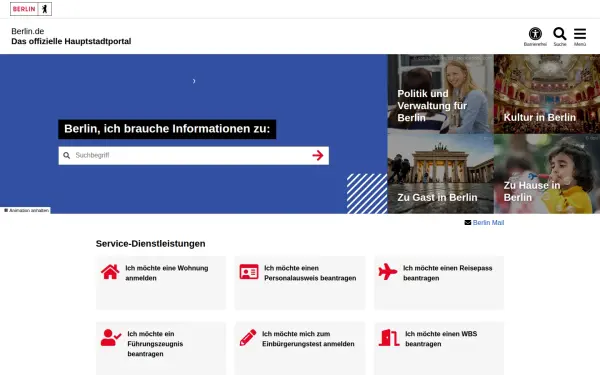Toggle Animation anhalten button

[26, 210]
